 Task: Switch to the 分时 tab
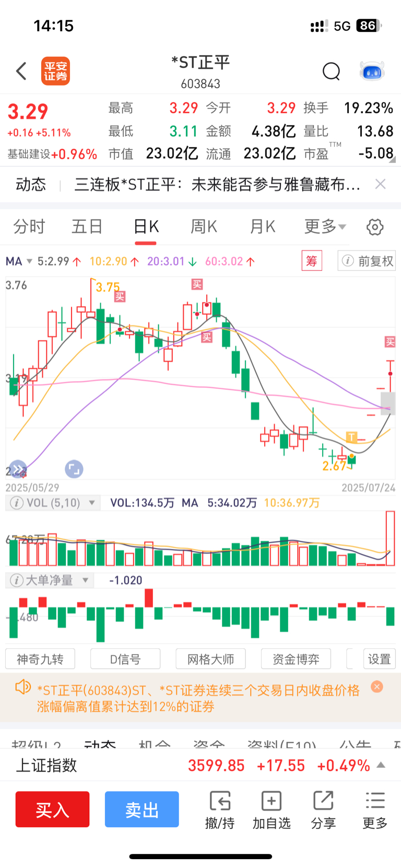pos(29,227)
